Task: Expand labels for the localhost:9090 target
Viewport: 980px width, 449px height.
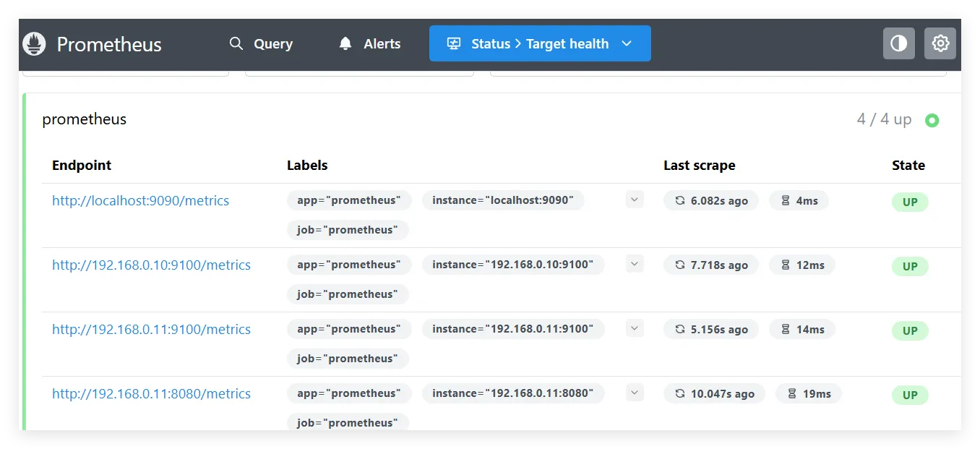Action: [x=635, y=200]
